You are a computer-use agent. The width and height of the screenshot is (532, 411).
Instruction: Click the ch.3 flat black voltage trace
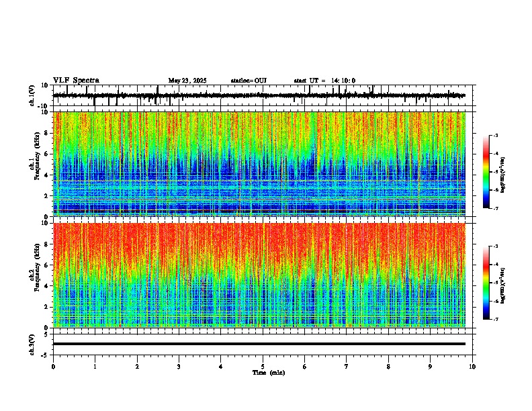(x=259, y=344)
